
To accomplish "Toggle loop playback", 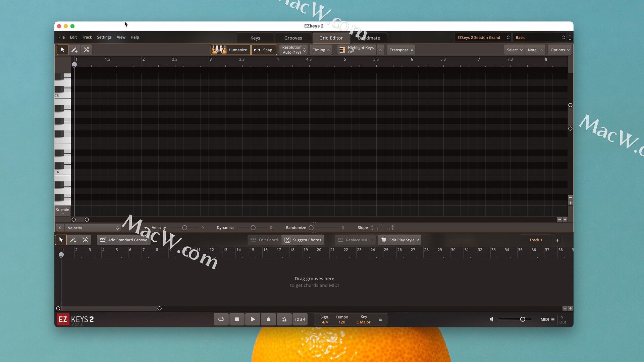I will pos(221,319).
